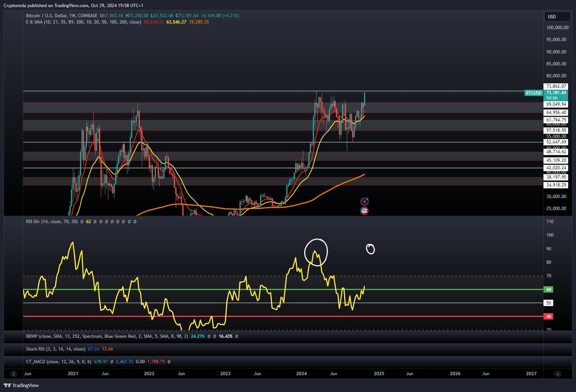Select the RSI Div indicator legend
Image resolution: width=576 pixels, height=392 pixels.
click(x=53, y=222)
